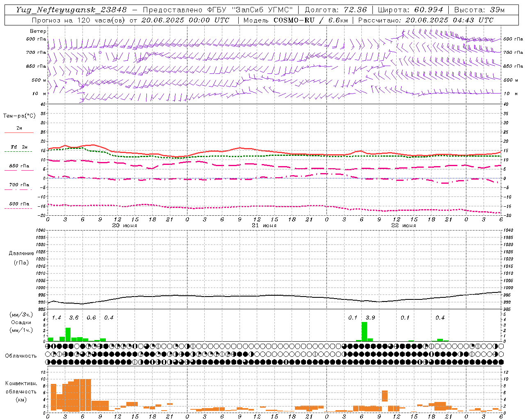Click the "(км)" unit under облачность
The height and width of the screenshot is (420, 525).
pyautogui.click(x=21, y=399)
